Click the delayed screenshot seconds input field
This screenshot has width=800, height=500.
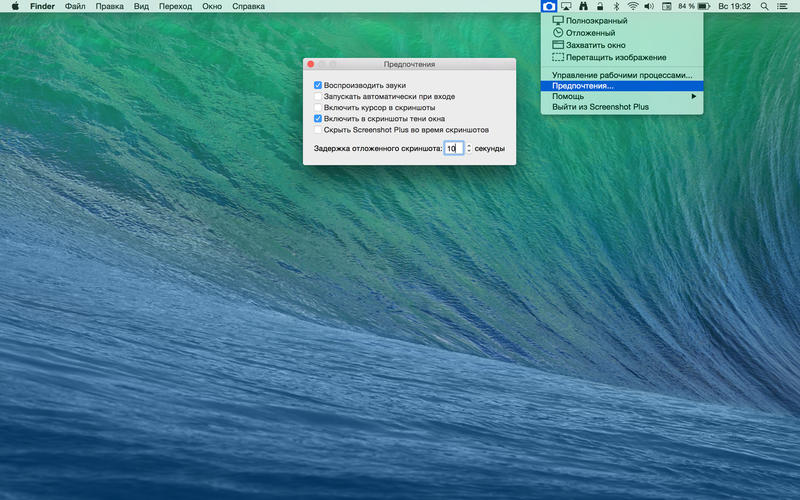tap(454, 148)
